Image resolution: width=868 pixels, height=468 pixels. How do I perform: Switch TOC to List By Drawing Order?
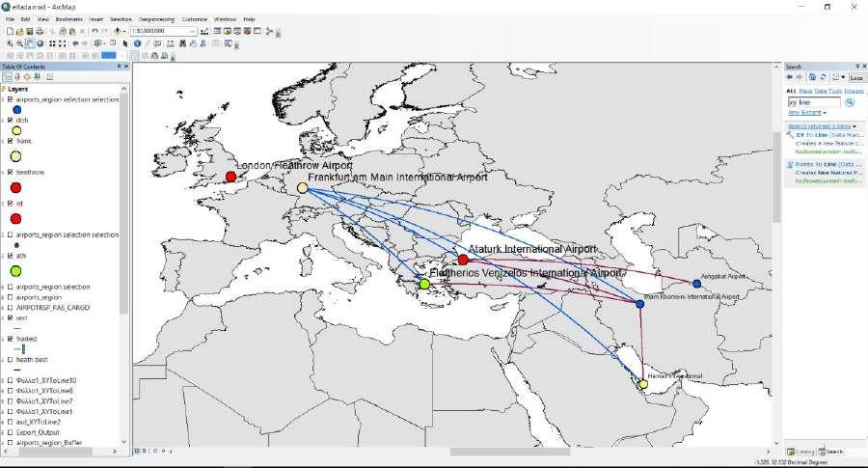point(8,77)
